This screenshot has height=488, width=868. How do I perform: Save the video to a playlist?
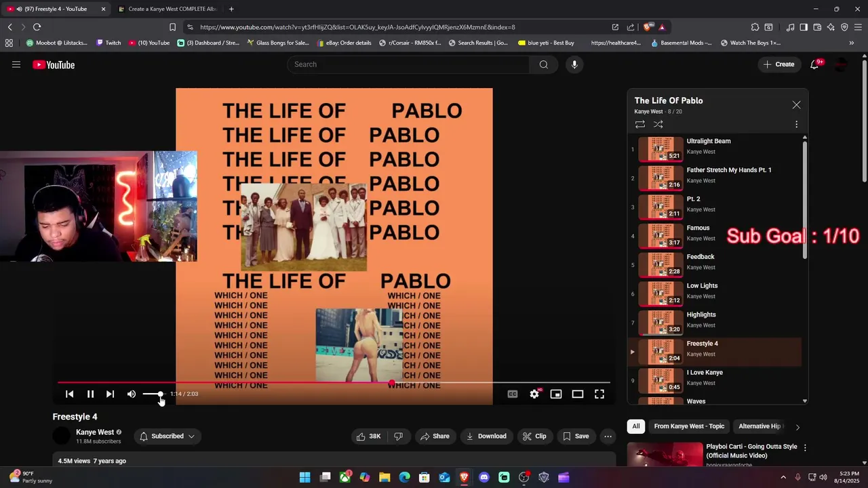click(x=576, y=436)
